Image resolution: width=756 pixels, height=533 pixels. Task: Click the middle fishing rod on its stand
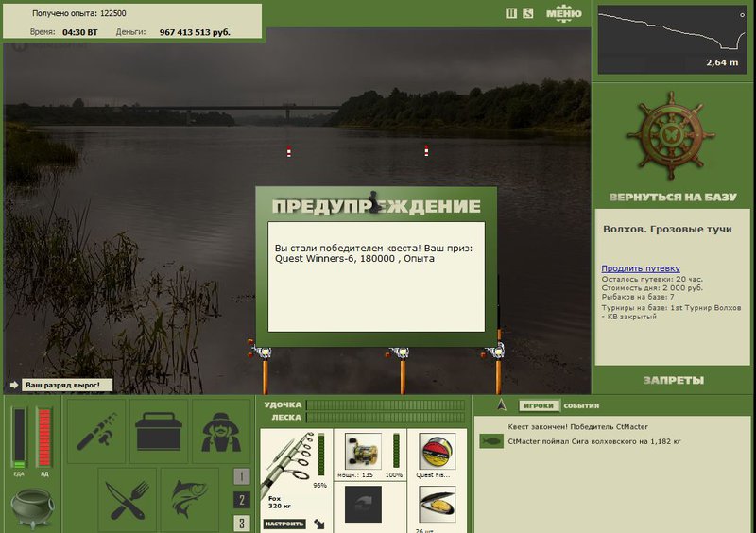tap(403, 369)
